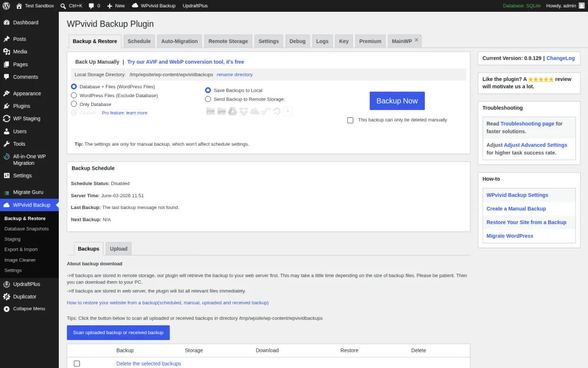Choose Save Backups to Local

tap(208, 90)
